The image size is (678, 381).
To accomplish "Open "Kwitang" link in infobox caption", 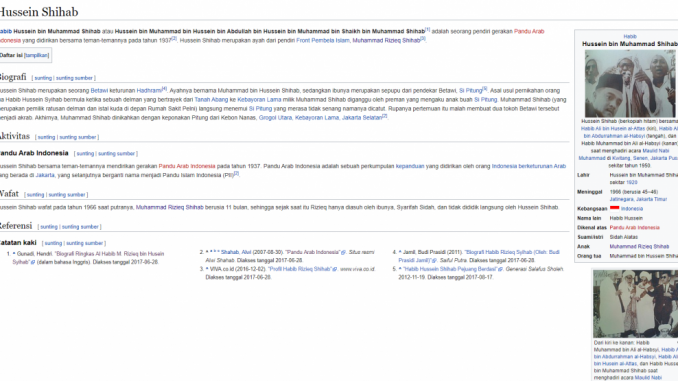I will pos(621,158).
